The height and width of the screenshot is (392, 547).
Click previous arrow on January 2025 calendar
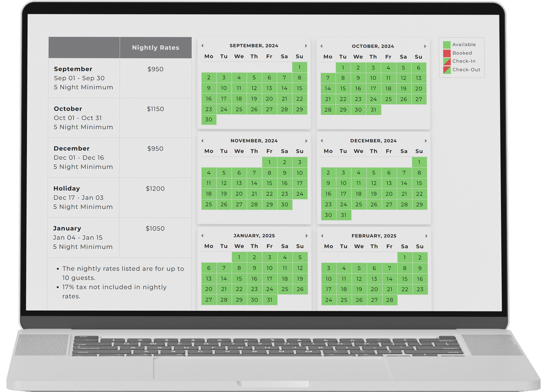point(202,236)
